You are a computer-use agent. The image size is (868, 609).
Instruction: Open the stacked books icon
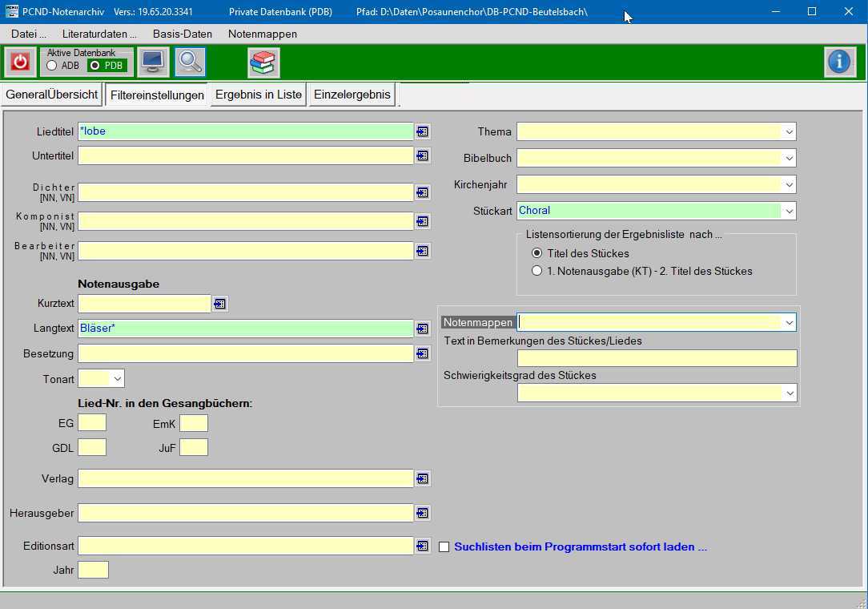(263, 62)
